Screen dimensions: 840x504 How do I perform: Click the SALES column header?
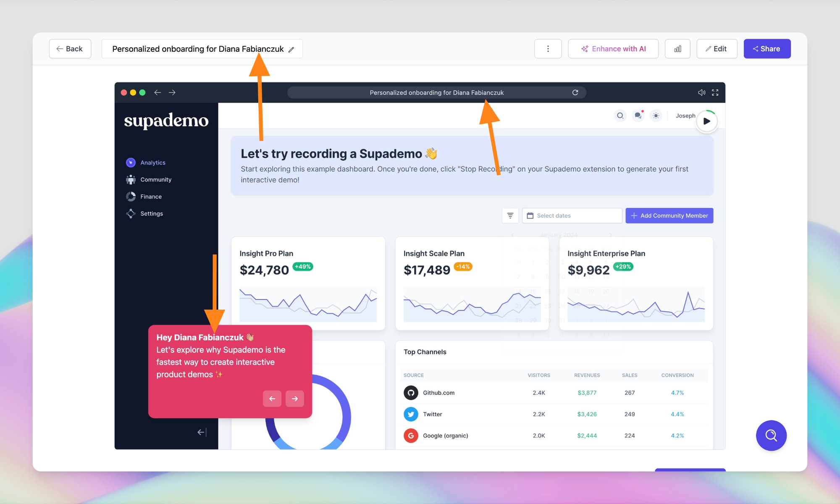pos(630,375)
